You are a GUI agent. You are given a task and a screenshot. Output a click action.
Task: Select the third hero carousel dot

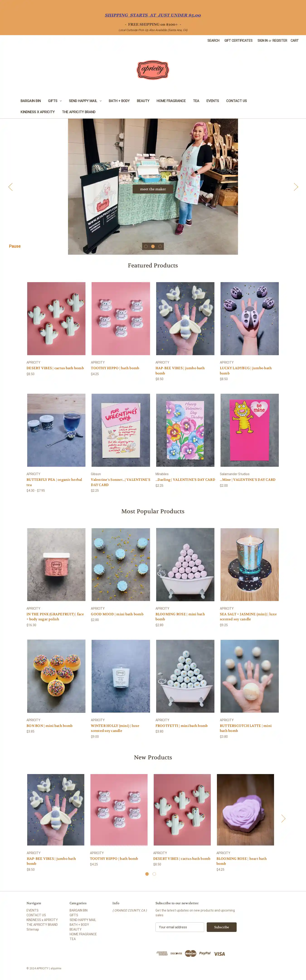pyautogui.click(x=160, y=247)
